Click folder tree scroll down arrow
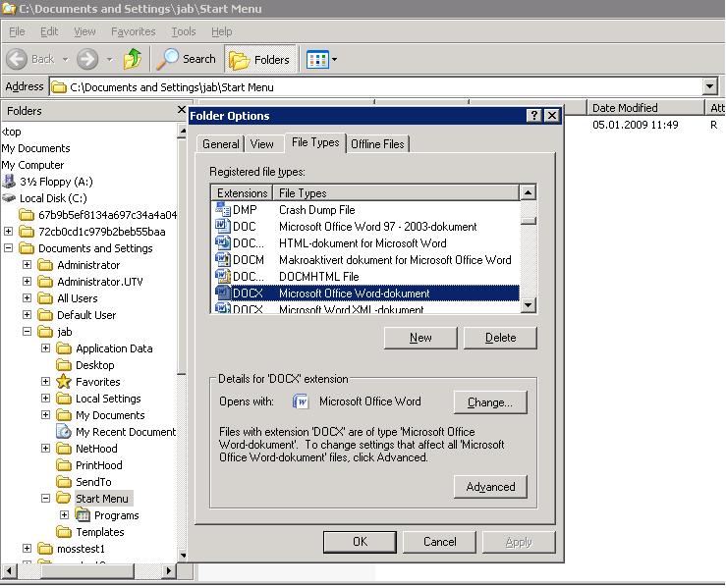726x588 pixels. tap(183, 556)
